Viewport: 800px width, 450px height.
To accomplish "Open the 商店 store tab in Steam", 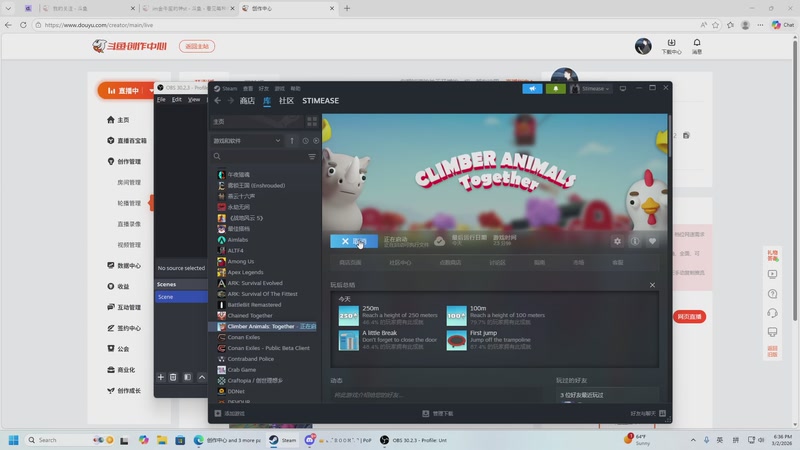I will click(247, 101).
